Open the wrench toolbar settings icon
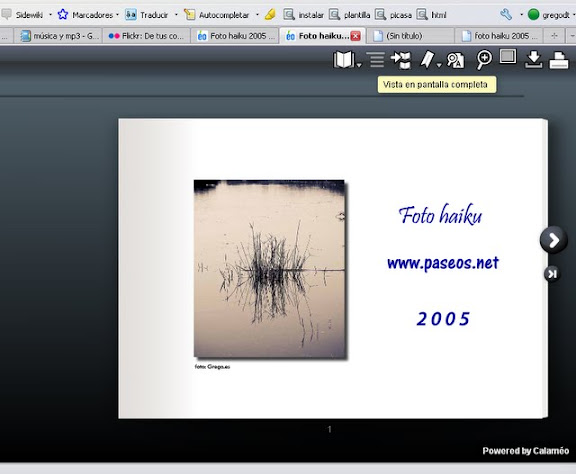Screen dimensions: 576x474 (x=506, y=15)
